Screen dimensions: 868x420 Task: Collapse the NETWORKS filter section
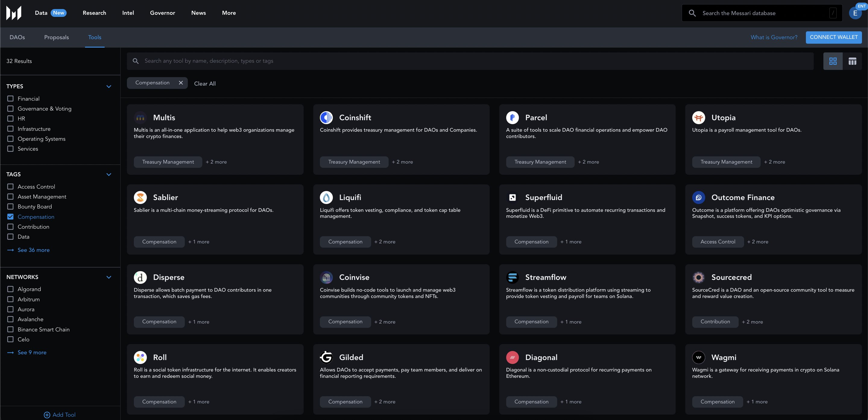coord(109,277)
